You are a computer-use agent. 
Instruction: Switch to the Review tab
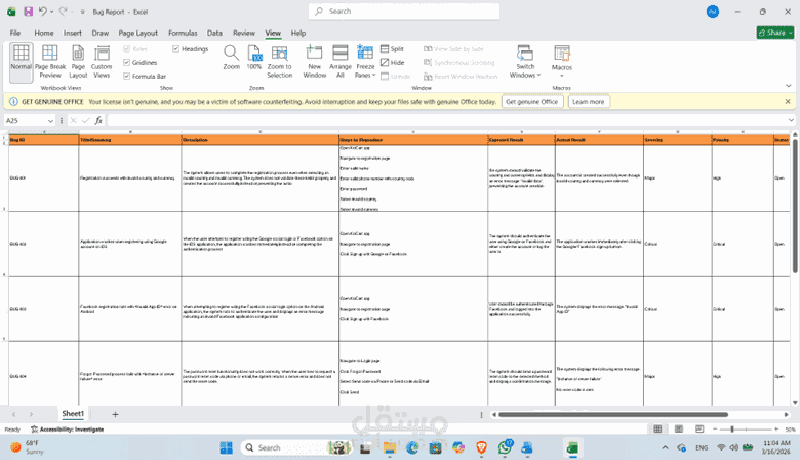tap(244, 33)
